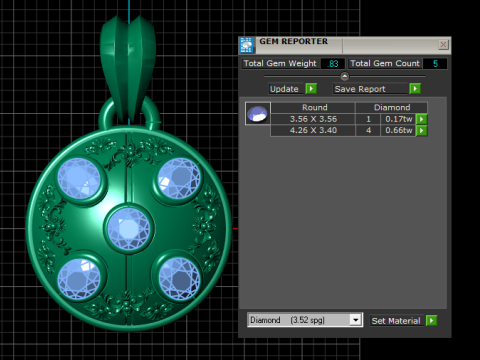This screenshot has width=480, height=360.
Task: Close the Gem Reporter panel
Action: (443, 45)
